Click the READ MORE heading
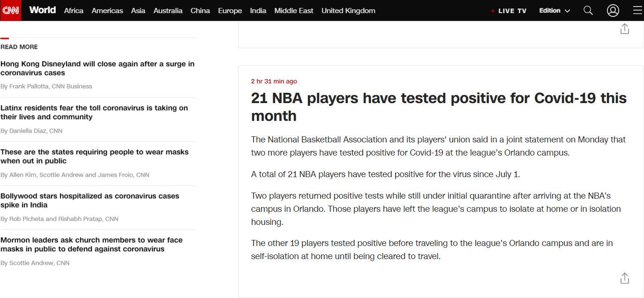The height and width of the screenshot is (298, 644). coord(19,47)
